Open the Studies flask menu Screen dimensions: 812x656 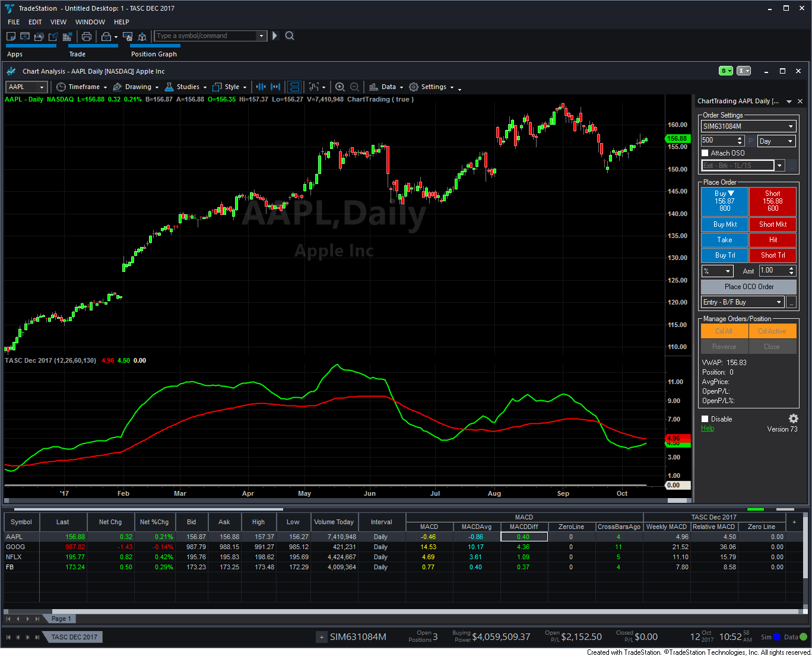[x=186, y=87]
